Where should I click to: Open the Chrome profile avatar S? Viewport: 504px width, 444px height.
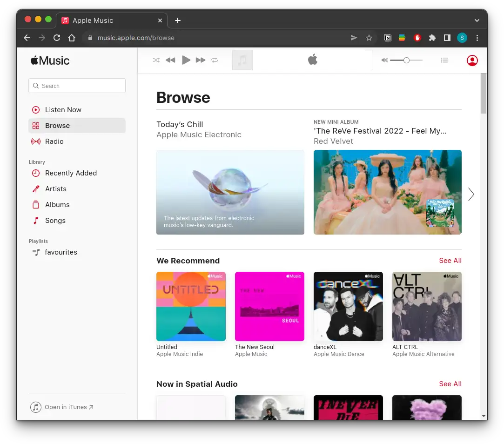(462, 38)
